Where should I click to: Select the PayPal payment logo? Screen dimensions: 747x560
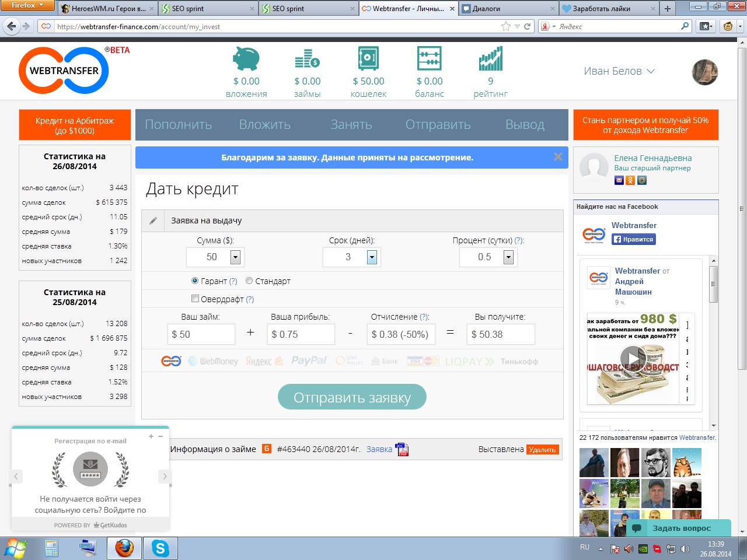[309, 360]
